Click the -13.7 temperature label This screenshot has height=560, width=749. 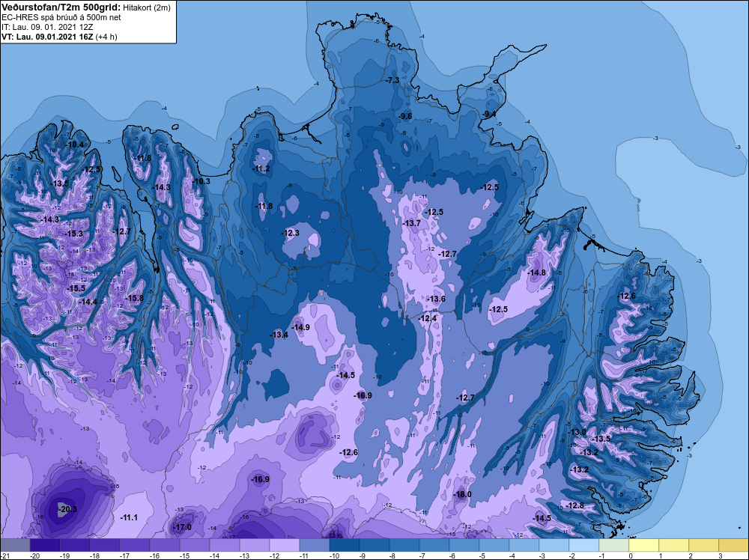pyautogui.click(x=412, y=223)
